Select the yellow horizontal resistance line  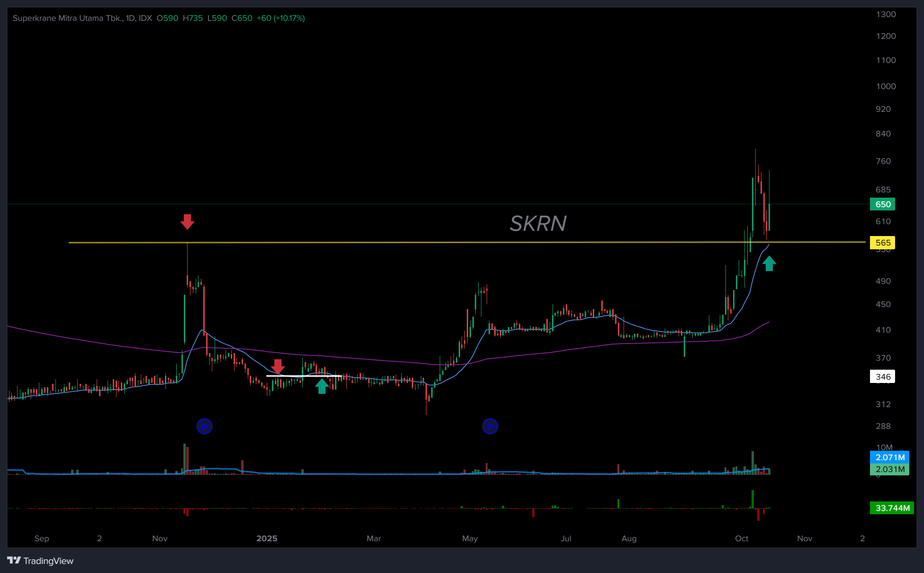point(379,243)
